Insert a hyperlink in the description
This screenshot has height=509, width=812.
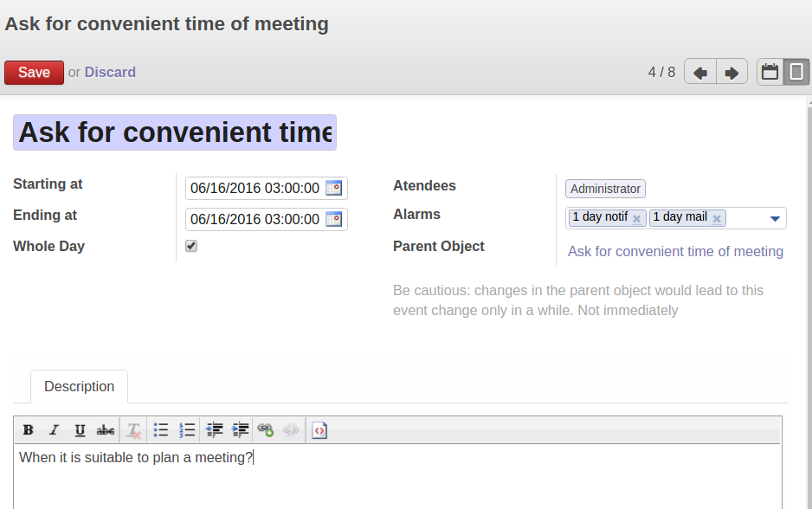click(266, 430)
